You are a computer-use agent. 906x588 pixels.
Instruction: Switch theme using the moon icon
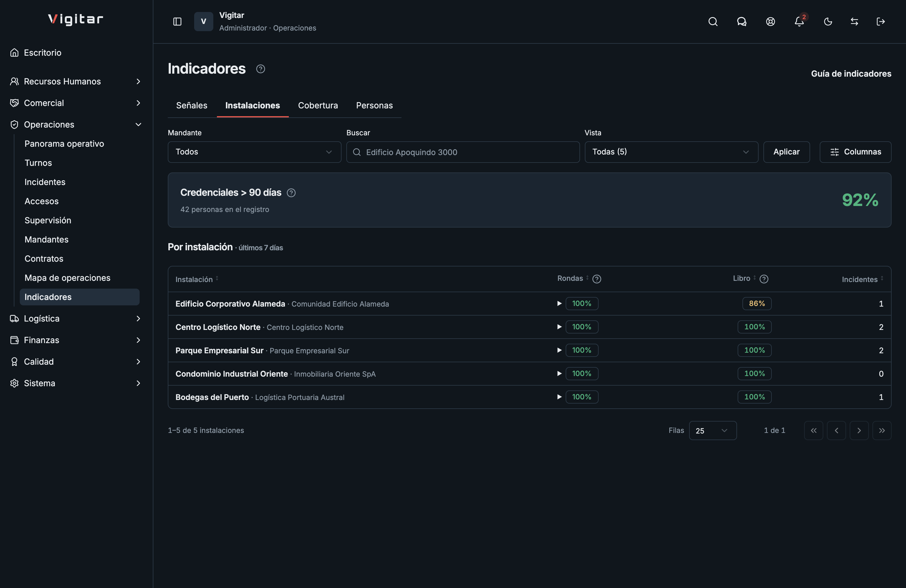[828, 22]
